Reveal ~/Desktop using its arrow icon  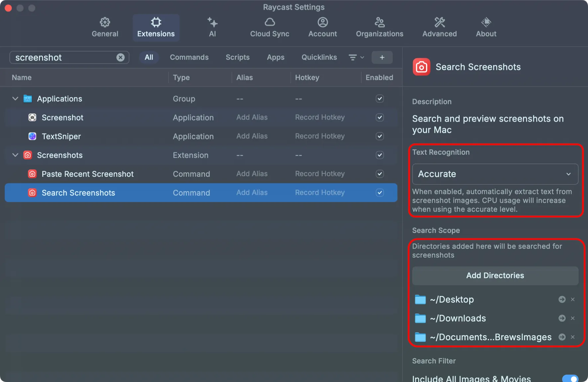pyautogui.click(x=561, y=299)
